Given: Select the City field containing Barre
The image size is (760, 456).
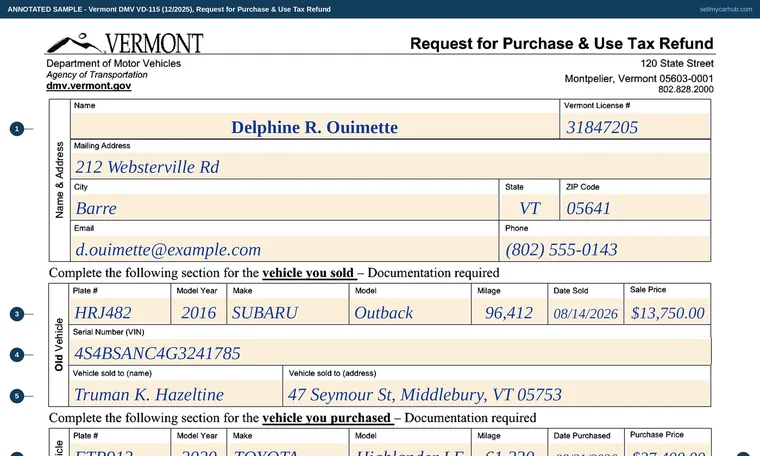Looking at the screenshot, I should (285, 207).
